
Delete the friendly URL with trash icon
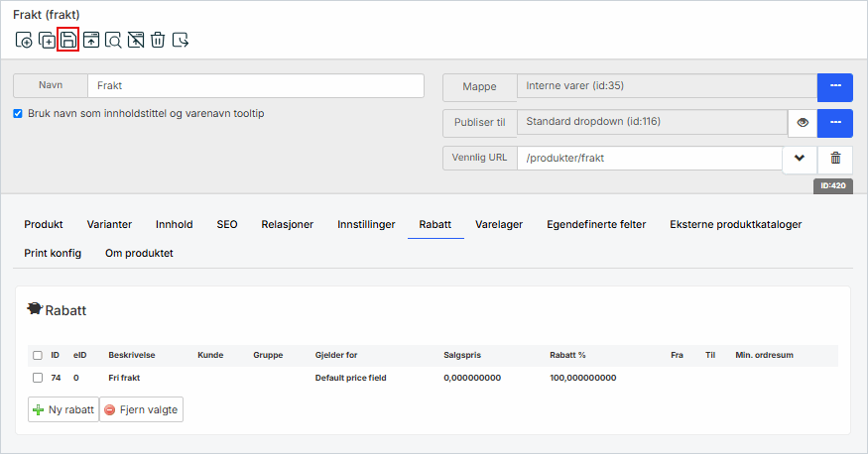pos(835,159)
